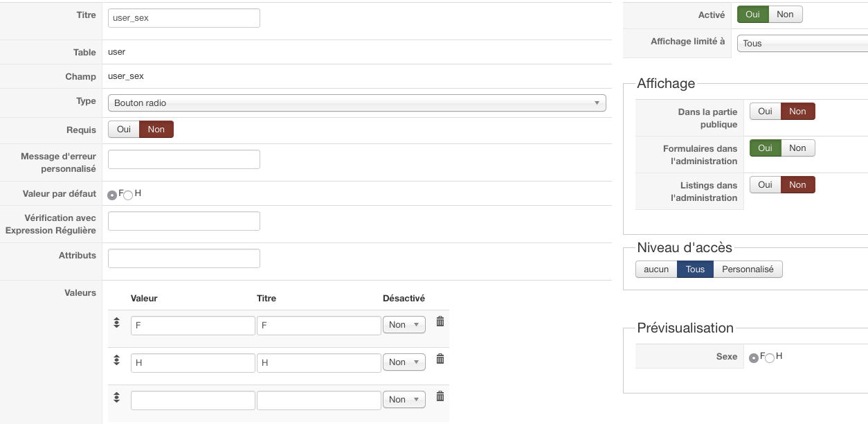Click the drag handle on the empty row
The image size is (868, 424).
coord(116,397)
